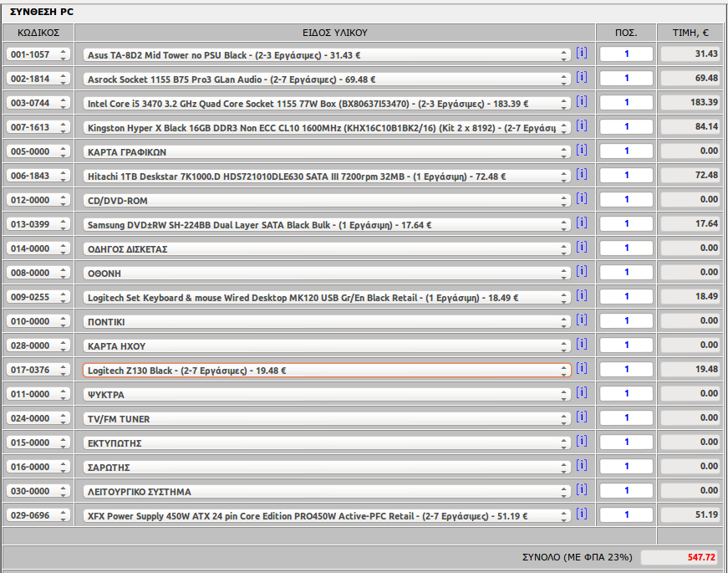Click info icon in ΟΔΗΓΟΣ ΔΙΣΚΕΤΑΣ row

click(581, 247)
